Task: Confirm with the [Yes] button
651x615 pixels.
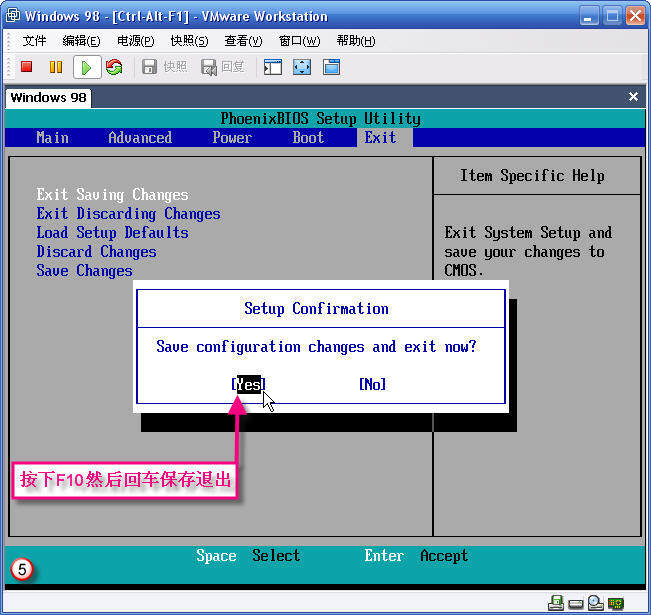Action: (248, 384)
